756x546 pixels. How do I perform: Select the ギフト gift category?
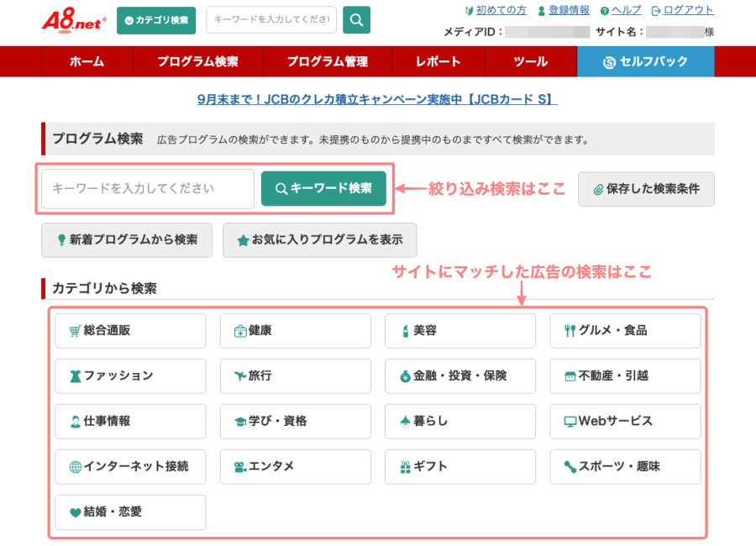tap(459, 467)
